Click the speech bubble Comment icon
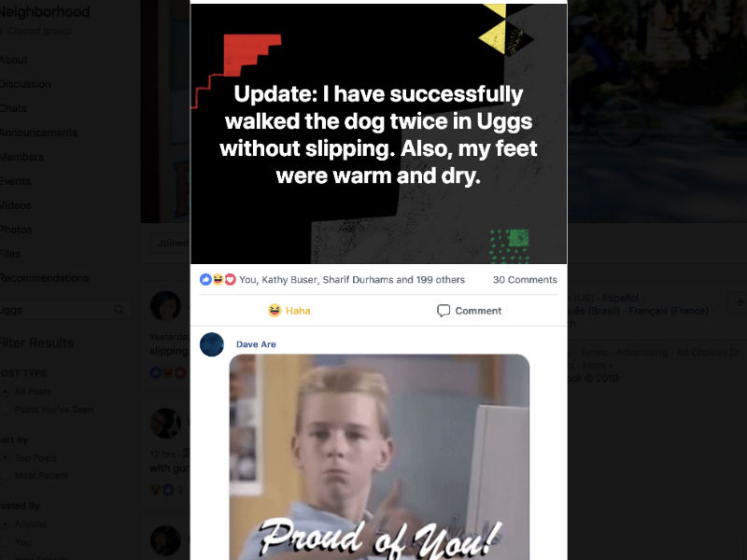Viewport: 747px width, 560px height. [x=443, y=311]
